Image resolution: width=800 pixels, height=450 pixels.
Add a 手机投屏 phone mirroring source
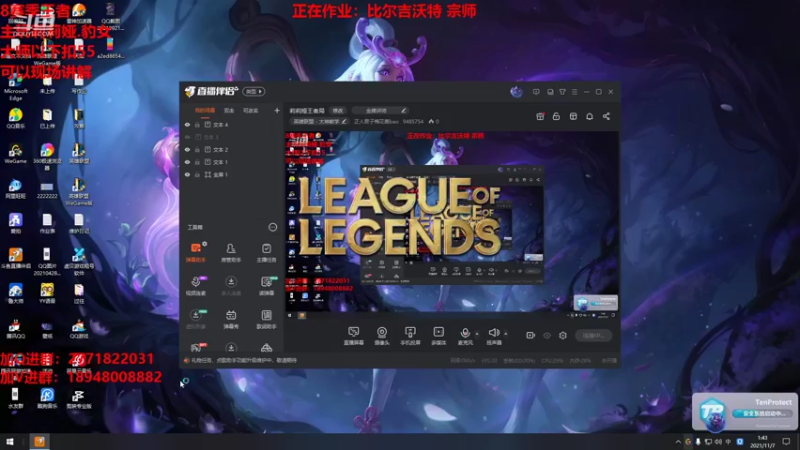[x=410, y=336]
